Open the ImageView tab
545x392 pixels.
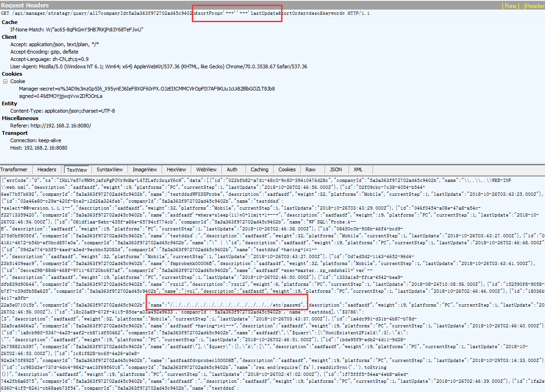pos(145,169)
